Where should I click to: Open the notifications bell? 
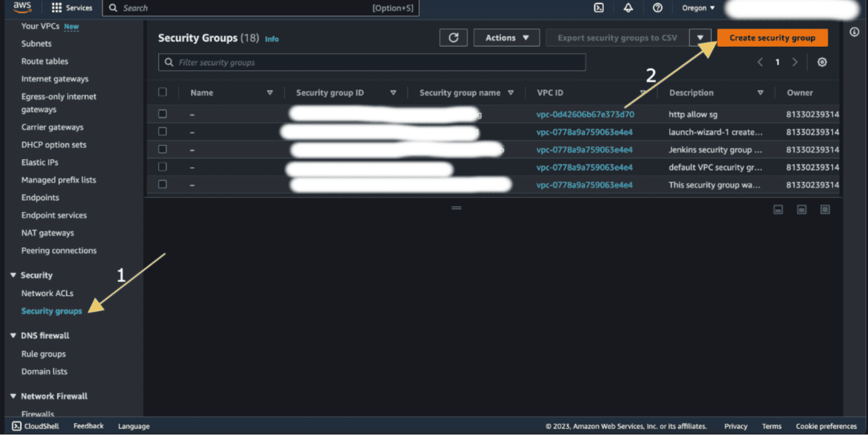point(628,7)
